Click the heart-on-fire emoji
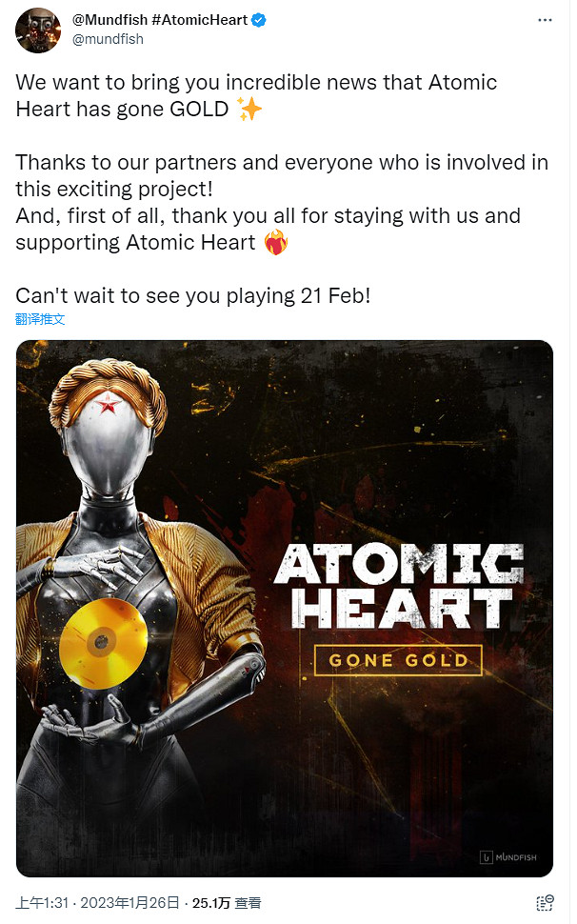The image size is (577, 924). pos(275,242)
